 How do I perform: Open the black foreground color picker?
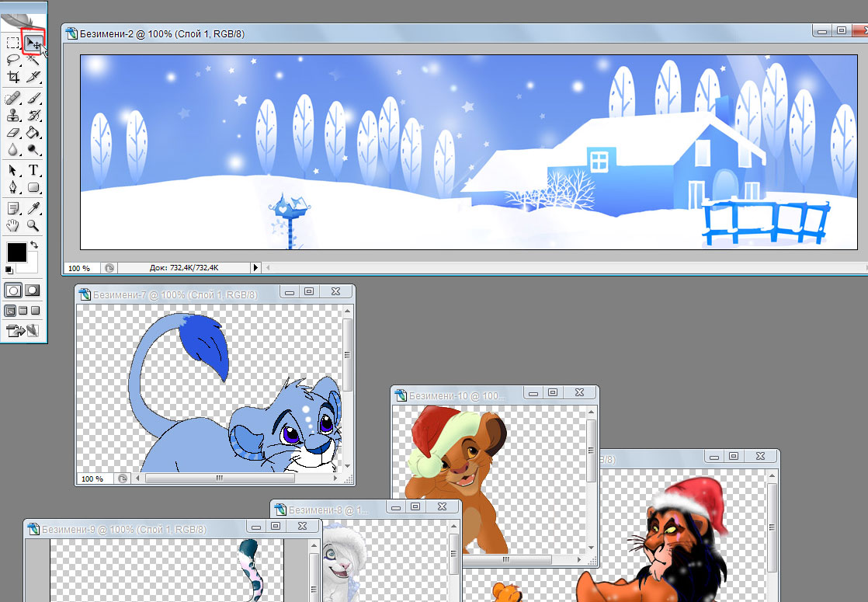click(16, 252)
